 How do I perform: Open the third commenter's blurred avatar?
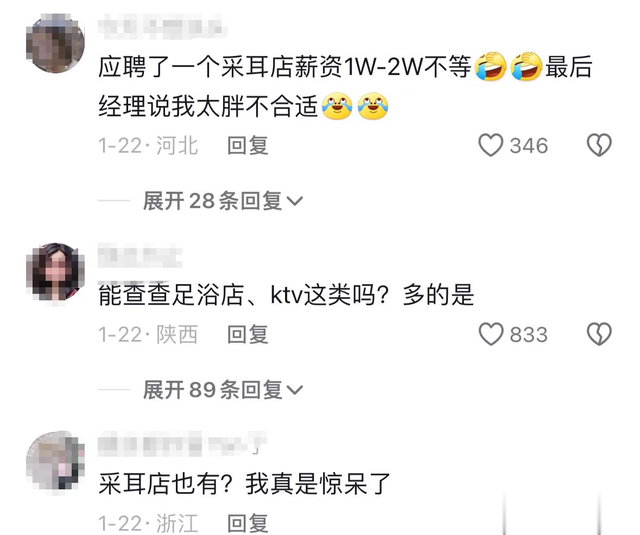tap(56, 461)
